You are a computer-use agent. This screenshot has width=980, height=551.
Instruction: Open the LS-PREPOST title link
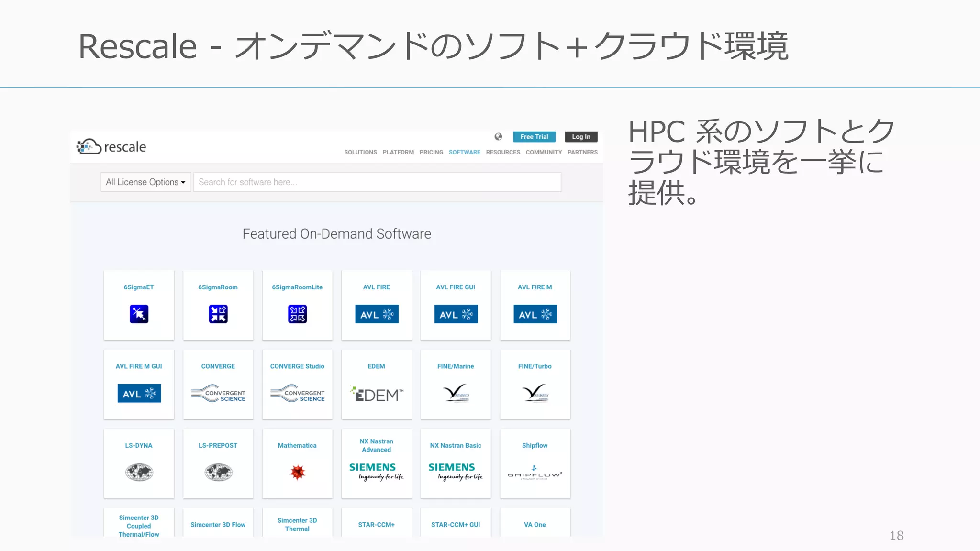point(218,445)
